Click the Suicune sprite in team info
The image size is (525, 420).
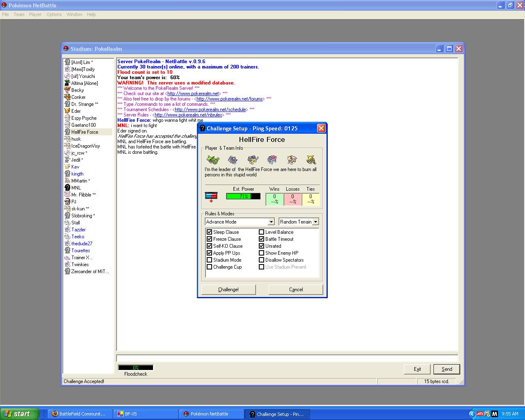(x=272, y=160)
